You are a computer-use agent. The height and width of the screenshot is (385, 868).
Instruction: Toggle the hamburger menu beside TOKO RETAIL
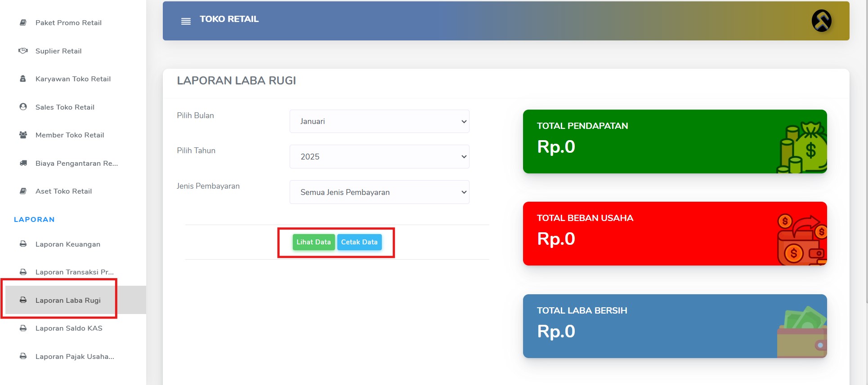[186, 21]
